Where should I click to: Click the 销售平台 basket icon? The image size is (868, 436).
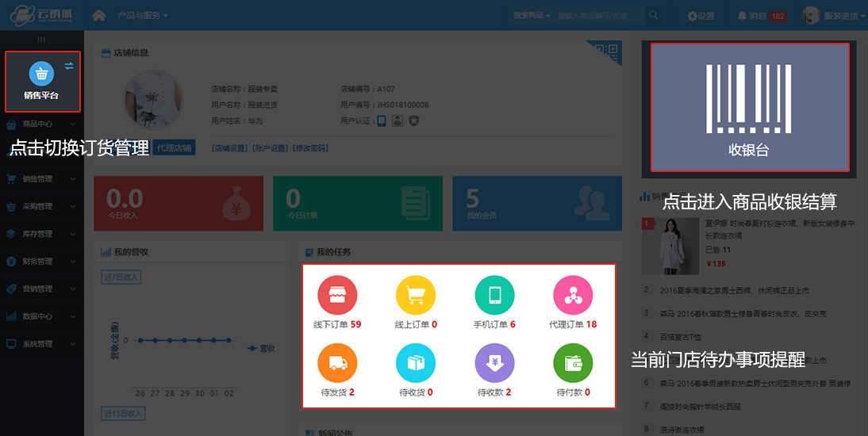point(41,75)
